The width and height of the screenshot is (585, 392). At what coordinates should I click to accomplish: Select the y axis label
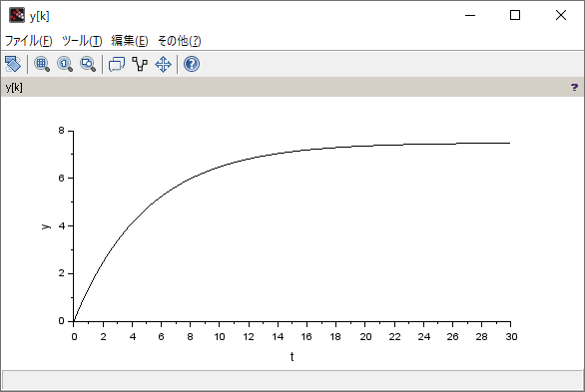46,226
